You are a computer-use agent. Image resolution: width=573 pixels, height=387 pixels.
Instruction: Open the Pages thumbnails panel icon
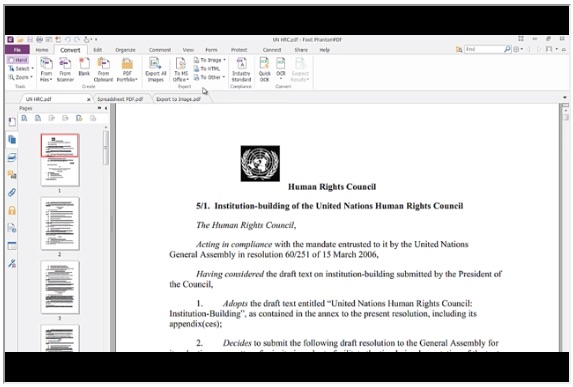pyautogui.click(x=12, y=139)
